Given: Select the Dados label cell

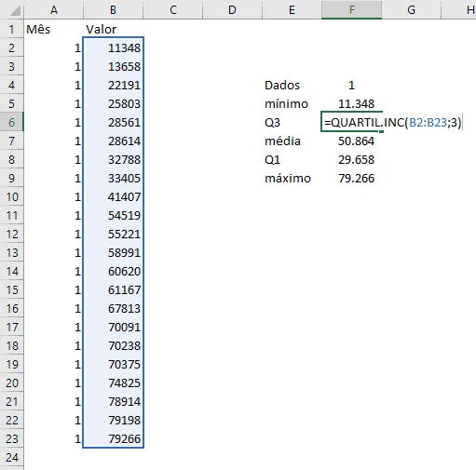Looking at the screenshot, I should tap(292, 85).
